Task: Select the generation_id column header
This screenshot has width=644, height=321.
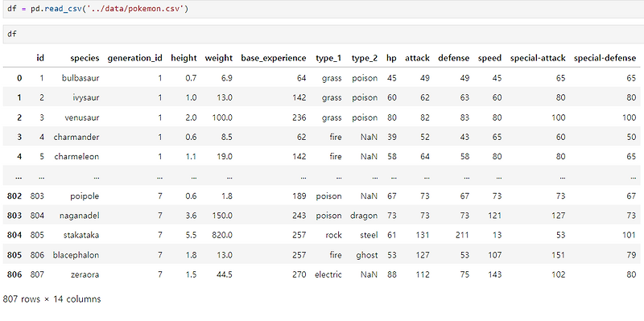Action: click(x=134, y=58)
